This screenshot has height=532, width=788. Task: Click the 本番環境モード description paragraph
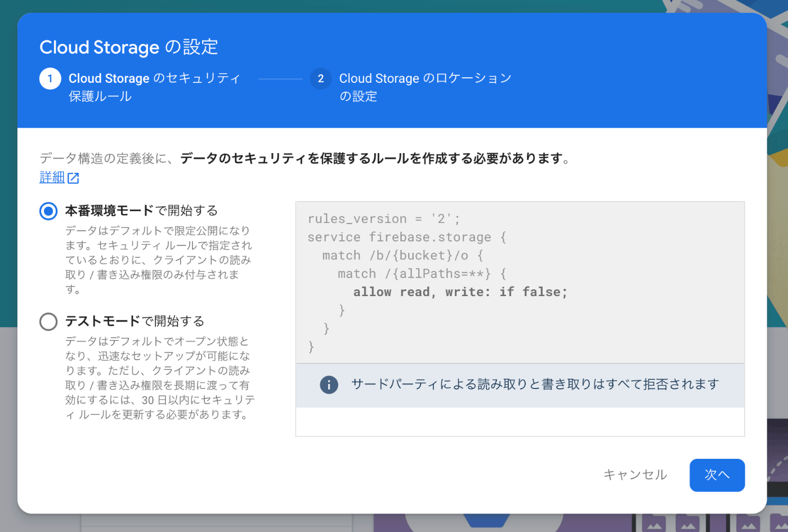[x=159, y=260]
